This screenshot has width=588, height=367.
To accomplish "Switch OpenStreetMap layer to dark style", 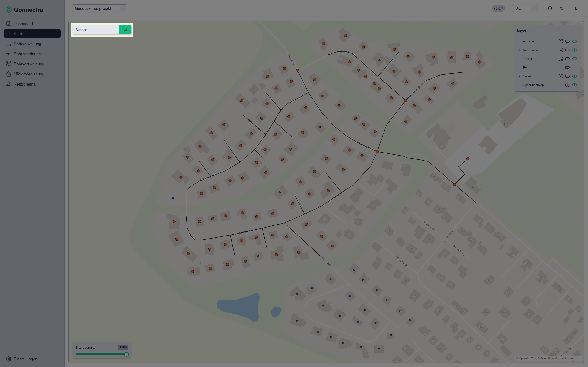I will (567, 85).
